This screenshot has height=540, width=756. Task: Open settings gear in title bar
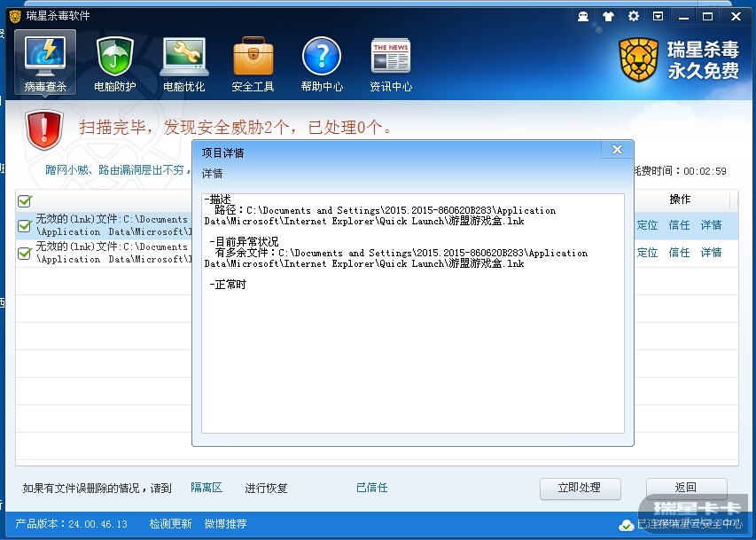pyautogui.click(x=633, y=16)
